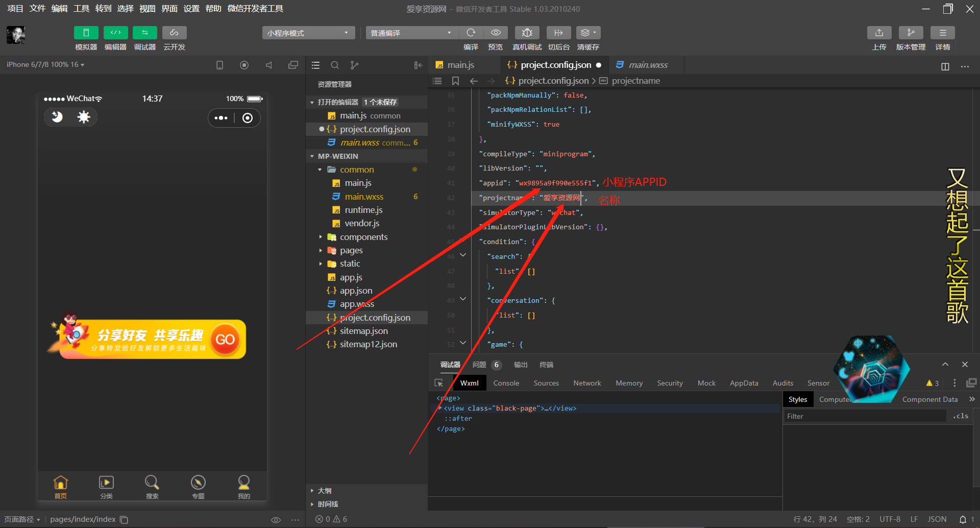The width and height of the screenshot is (980, 528).
Task: Expand the static folder
Action: (x=321, y=263)
